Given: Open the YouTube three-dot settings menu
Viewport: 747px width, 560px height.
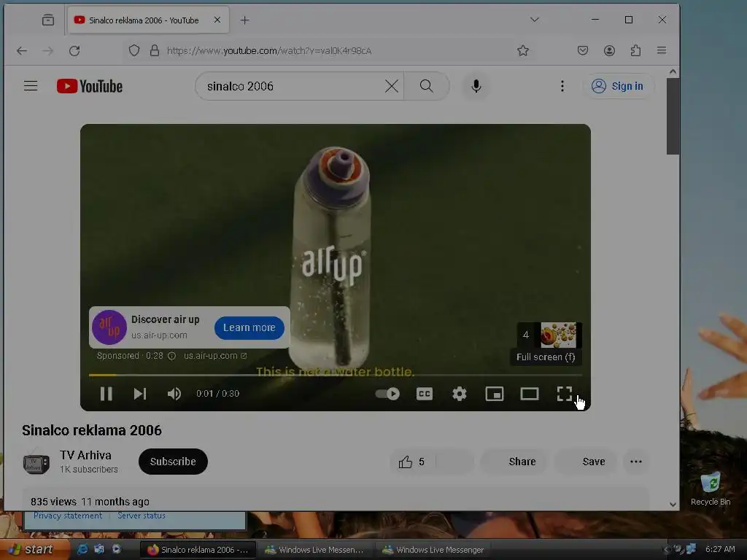Looking at the screenshot, I should (x=562, y=86).
